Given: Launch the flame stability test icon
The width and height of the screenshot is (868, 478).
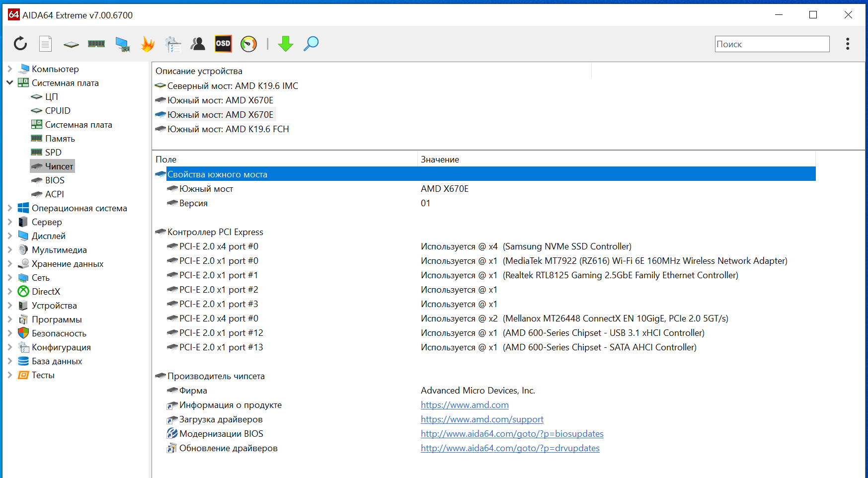Looking at the screenshot, I should click(x=148, y=44).
